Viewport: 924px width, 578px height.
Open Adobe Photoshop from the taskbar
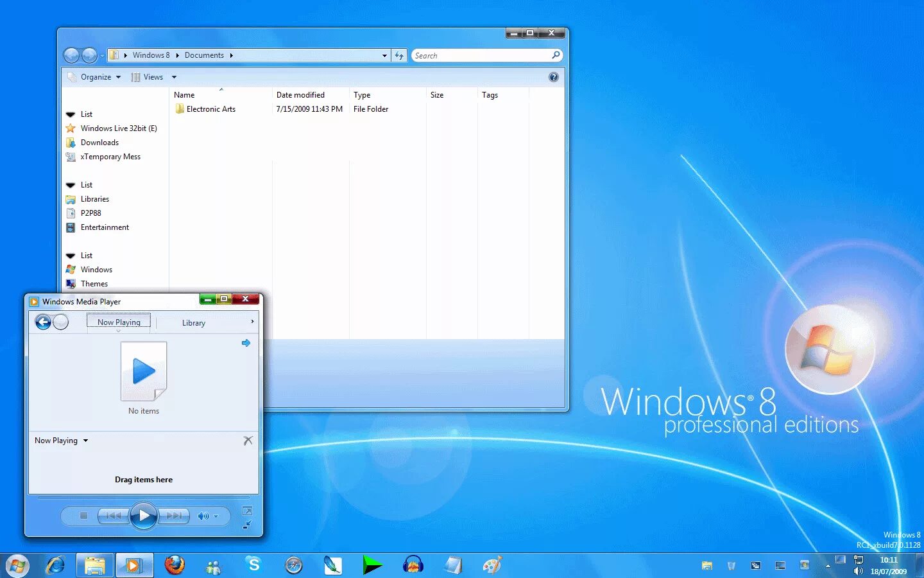[333, 565]
